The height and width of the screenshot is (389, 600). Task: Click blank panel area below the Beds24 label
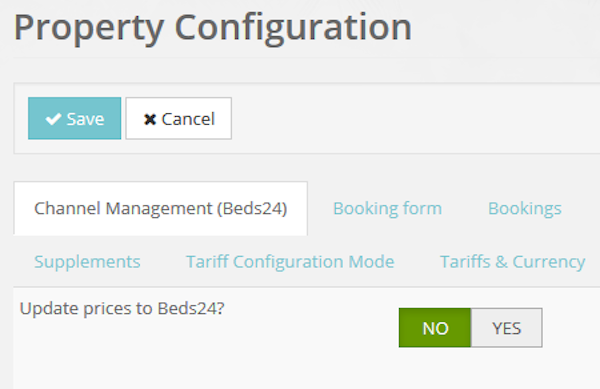click(153, 356)
